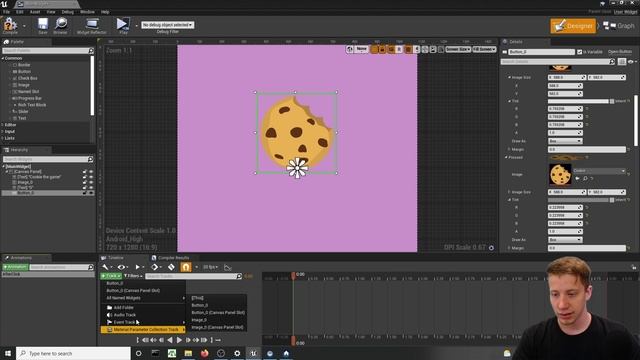Open the 20 fps frame rate dropdown
The image size is (640, 360).
pyautogui.click(x=210, y=267)
